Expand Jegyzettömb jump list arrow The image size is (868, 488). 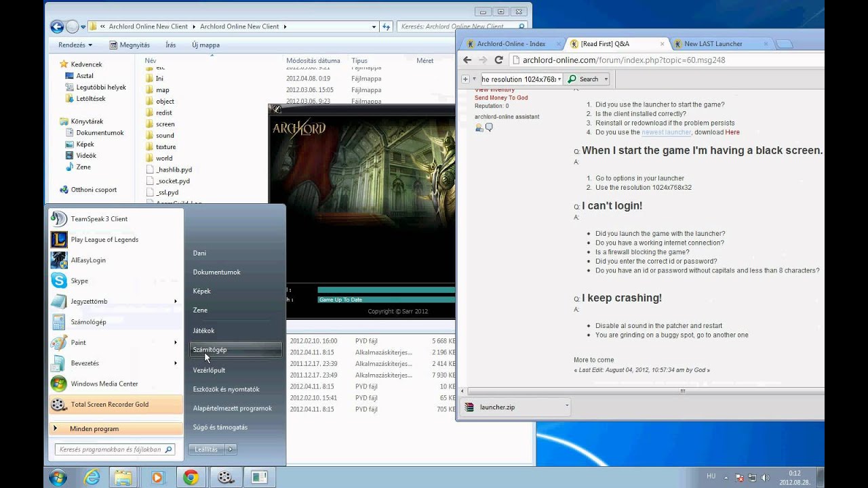175,302
